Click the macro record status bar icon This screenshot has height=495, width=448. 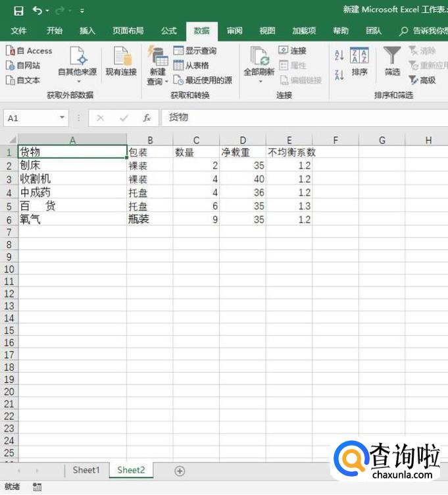[37, 487]
